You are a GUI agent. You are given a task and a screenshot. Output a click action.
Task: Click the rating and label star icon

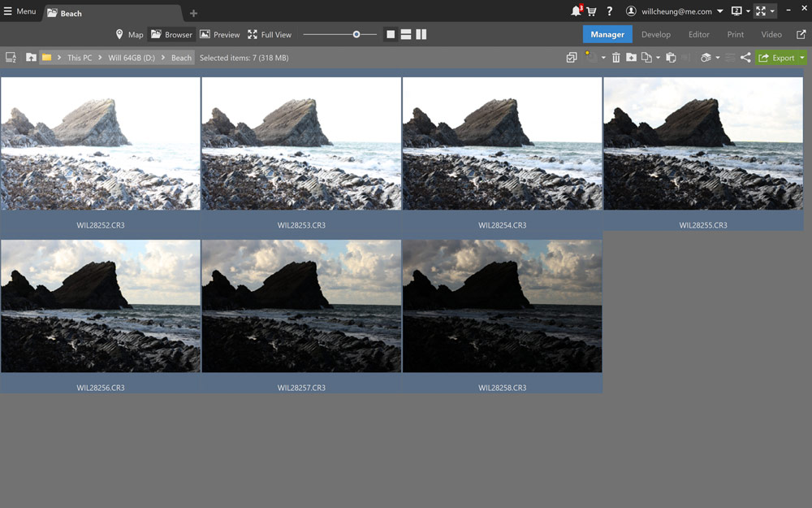(591, 57)
